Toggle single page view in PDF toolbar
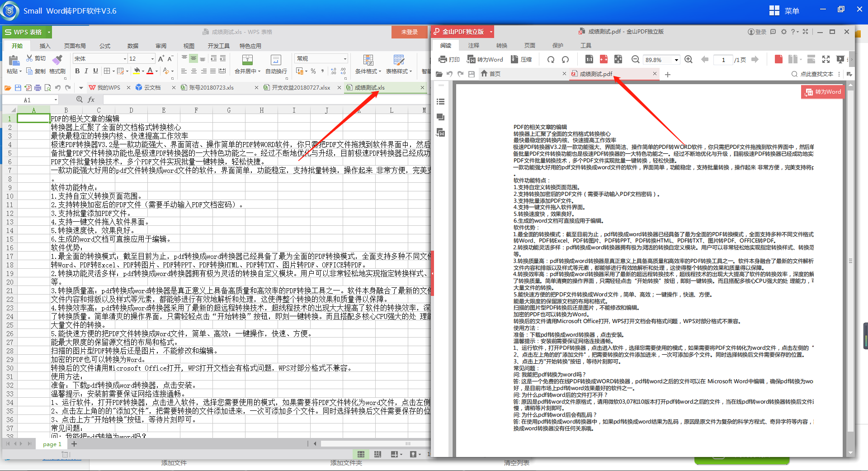 pyautogui.click(x=778, y=59)
